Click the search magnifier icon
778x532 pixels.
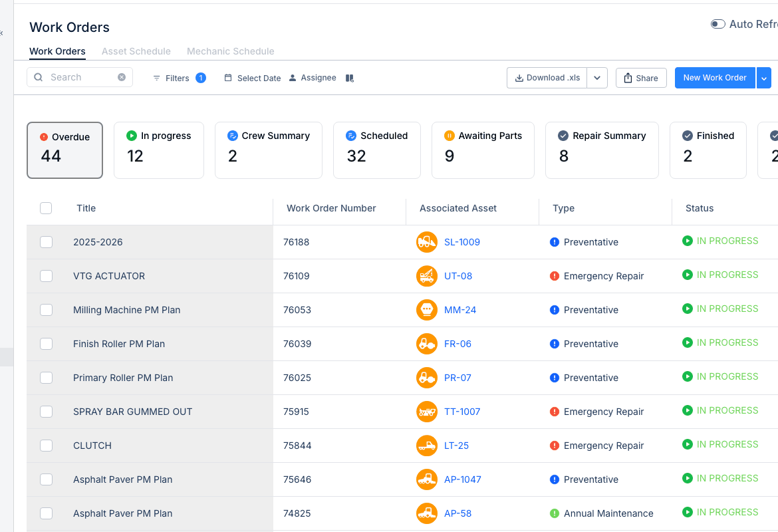pos(38,77)
